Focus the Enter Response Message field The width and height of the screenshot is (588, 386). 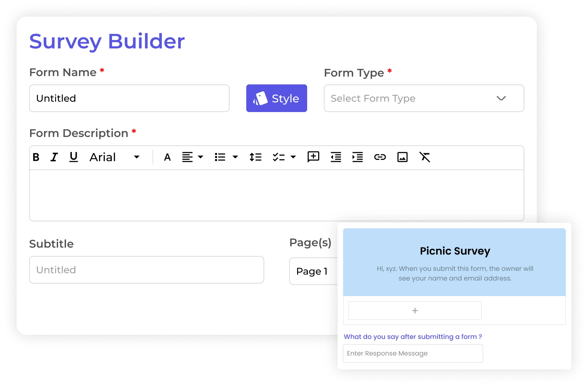point(413,353)
